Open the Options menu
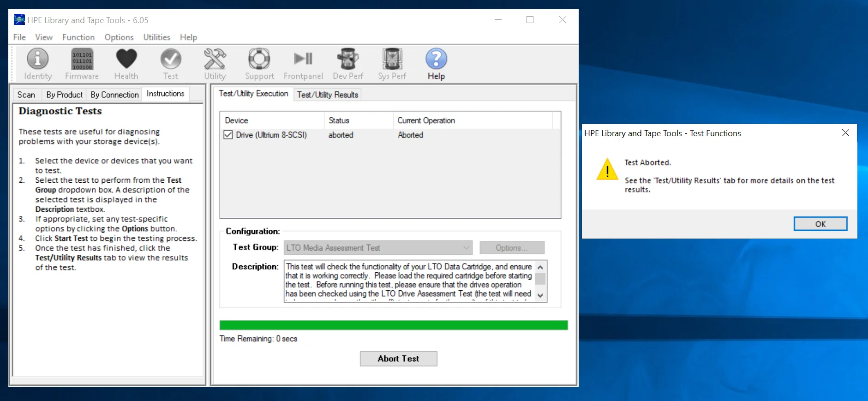Screen dimensions: 868x401 coord(119,37)
